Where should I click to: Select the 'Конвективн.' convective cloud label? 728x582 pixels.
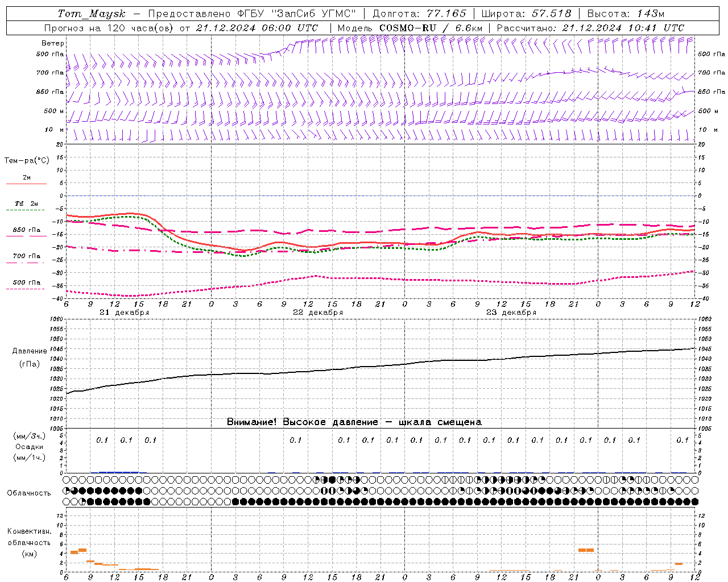[x=30, y=531]
